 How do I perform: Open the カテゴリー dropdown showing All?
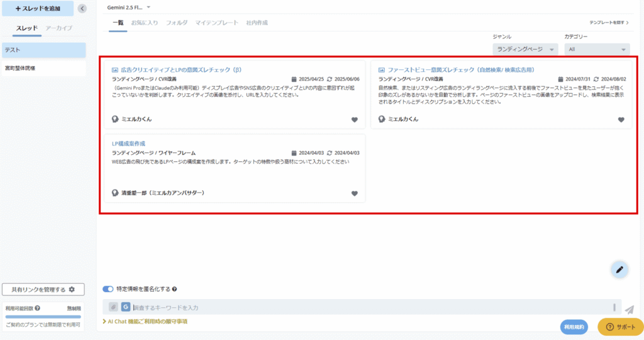click(597, 50)
